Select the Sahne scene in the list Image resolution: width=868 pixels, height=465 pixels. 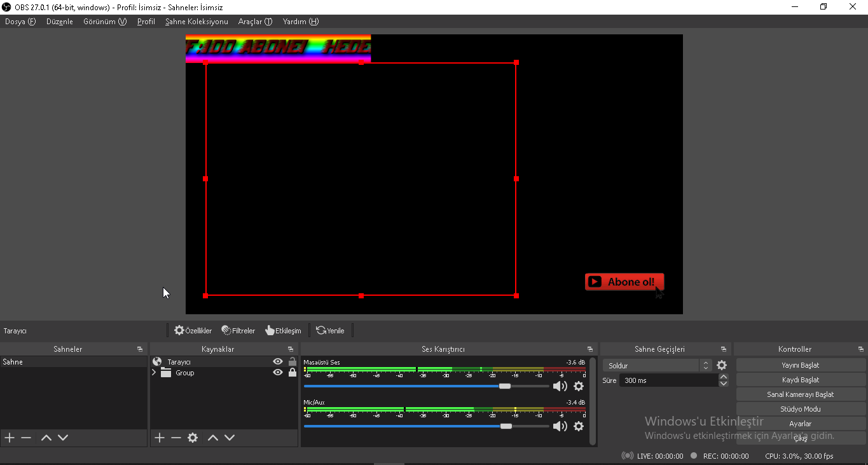(74, 362)
